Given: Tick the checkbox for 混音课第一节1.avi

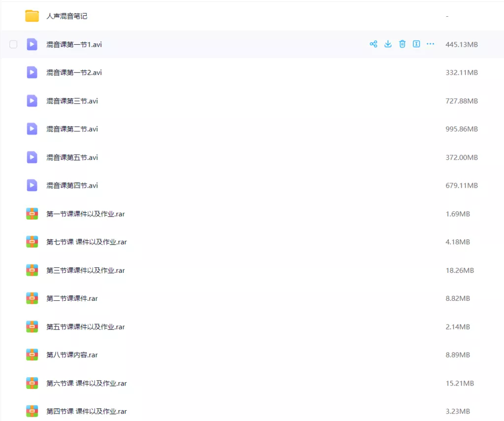Looking at the screenshot, I should click(x=13, y=44).
